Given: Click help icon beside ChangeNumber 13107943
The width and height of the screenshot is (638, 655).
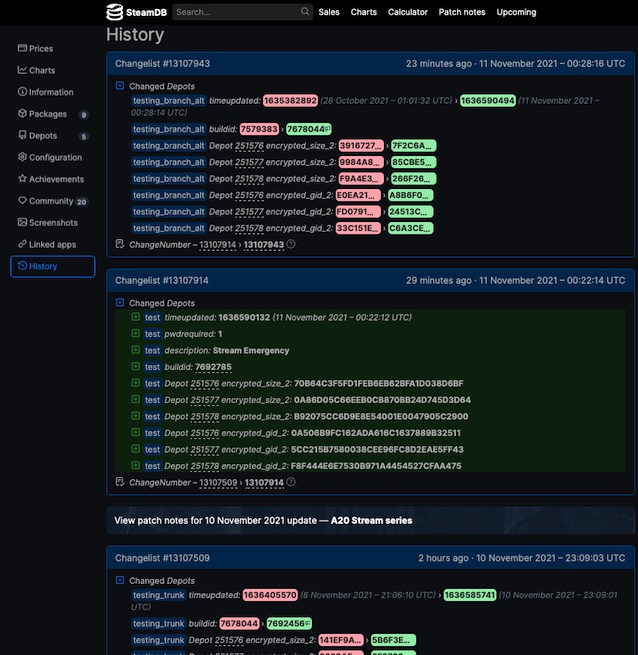Looking at the screenshot, I should pos(291,244).
